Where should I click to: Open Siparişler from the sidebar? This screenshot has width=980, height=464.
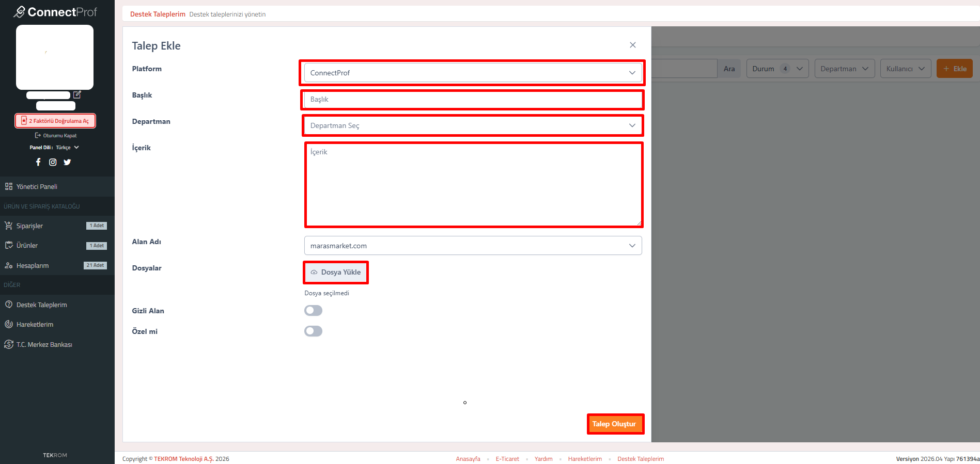click(x=29, y=226)
